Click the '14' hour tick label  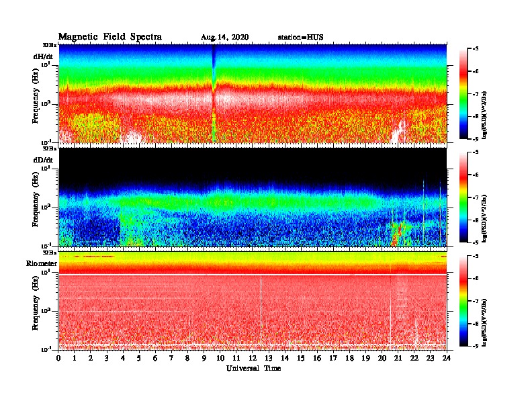pyautogui.click(x=285, y=359)
